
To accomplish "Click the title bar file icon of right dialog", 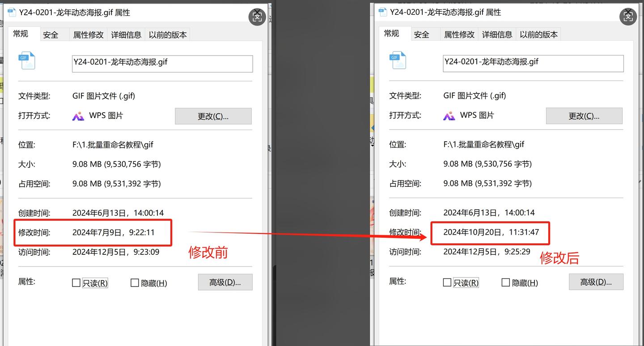I will [383, 12].
